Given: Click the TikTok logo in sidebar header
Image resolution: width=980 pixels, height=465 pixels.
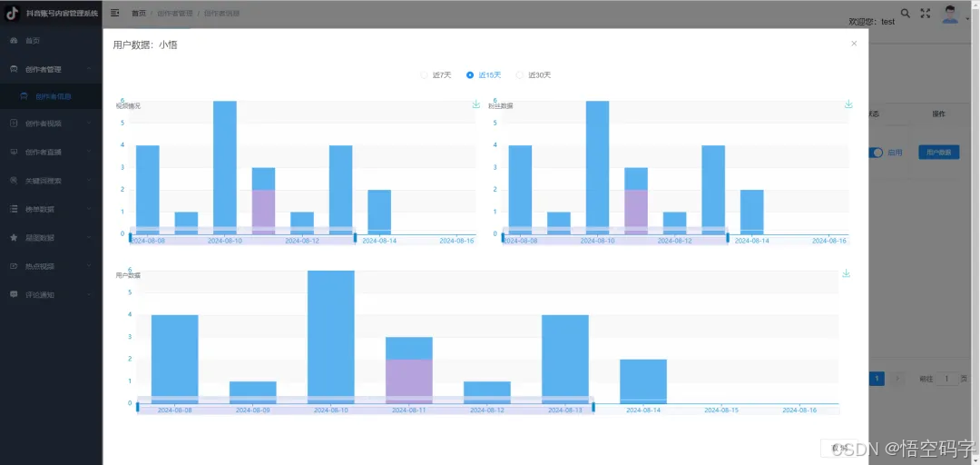Looking at the screenshot, I should [x=13, y=14].
